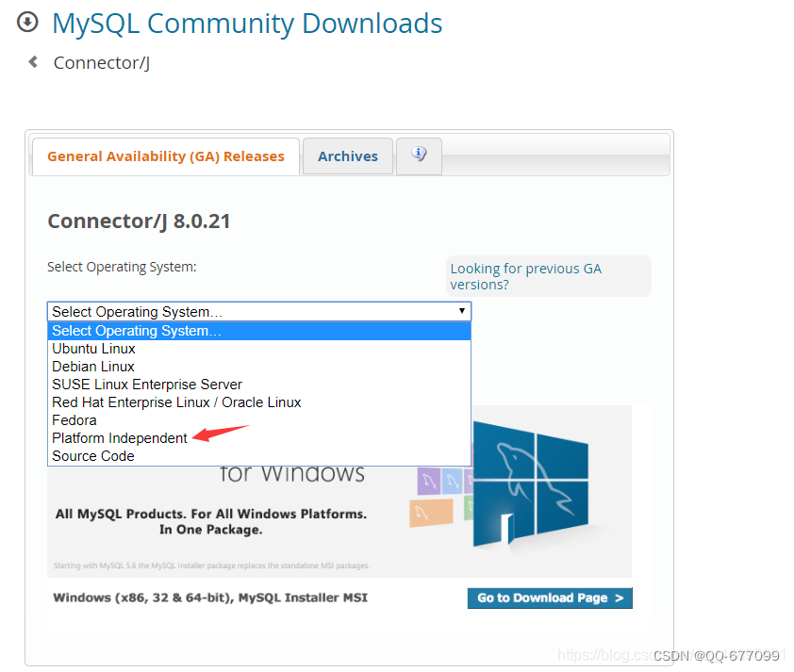Select Red Hat Enterprise Linux / Oracle Linux
This screenshot has width=794, height=672.
click(x=175, y=402)
